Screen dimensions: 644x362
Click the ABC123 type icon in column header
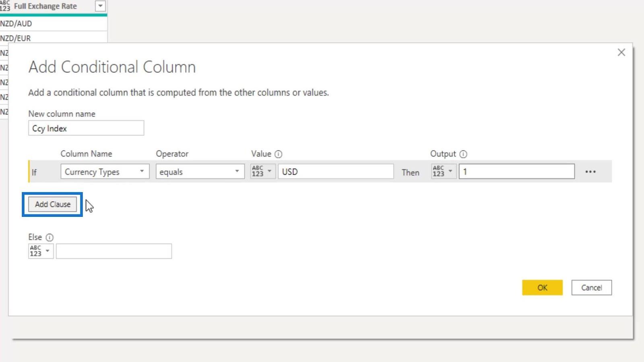tap(5, 6)
